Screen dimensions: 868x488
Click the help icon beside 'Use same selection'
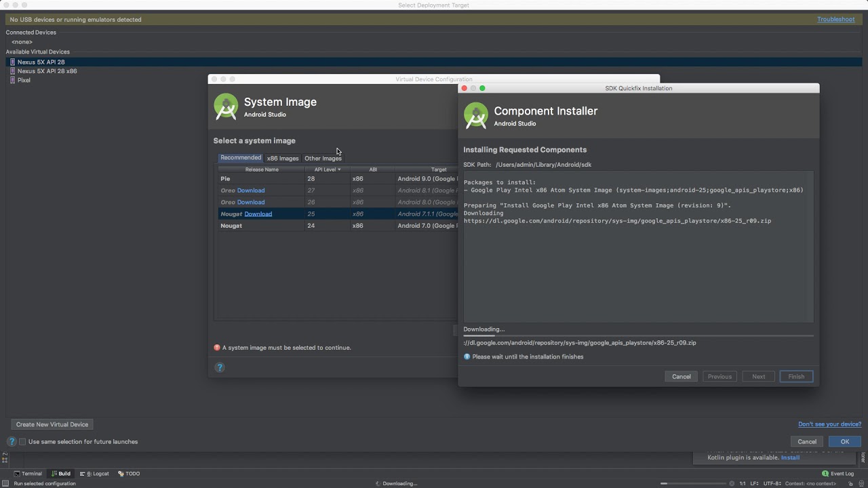pyautogui.click(x=12, y=441)
